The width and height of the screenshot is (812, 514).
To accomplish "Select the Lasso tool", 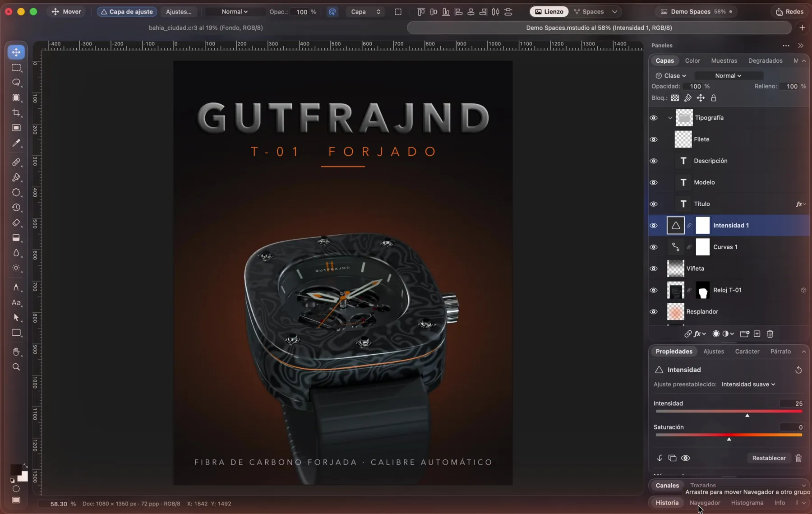I will click(x=16, y=83).
